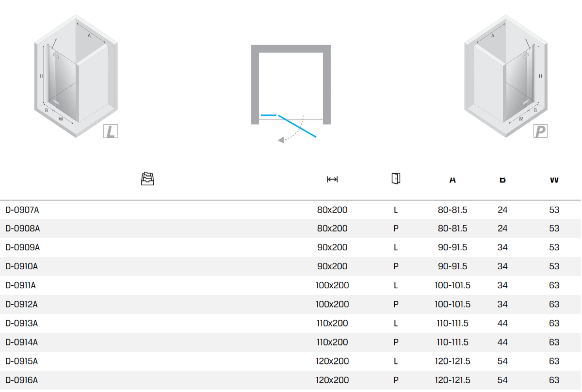
Task: Select product code D-0913A
Action: coord(22,323)
